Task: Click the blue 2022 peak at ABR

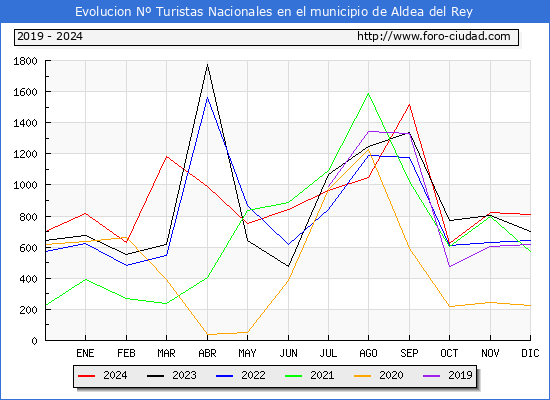Action: pyautogui.click(x=207, y=97)
